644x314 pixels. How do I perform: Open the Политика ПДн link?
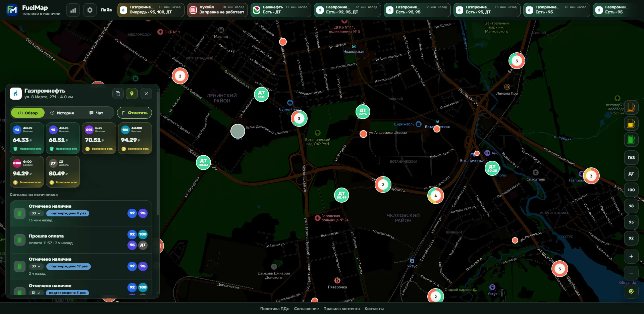pyautogui.click(x=275, y=309)
